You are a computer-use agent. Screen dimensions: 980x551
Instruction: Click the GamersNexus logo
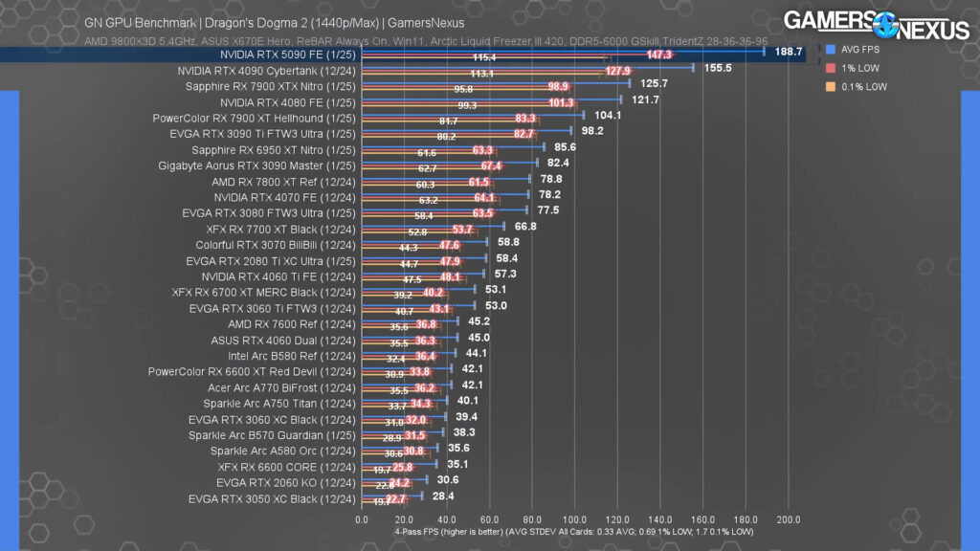(x=877, y=25)
